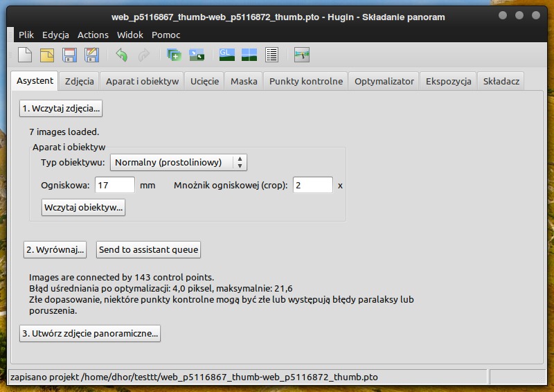Image resolution: width=554 pixels, height=392 pixels.
Task: Click the status bar saved project path
Action: (x=194, y=377)
